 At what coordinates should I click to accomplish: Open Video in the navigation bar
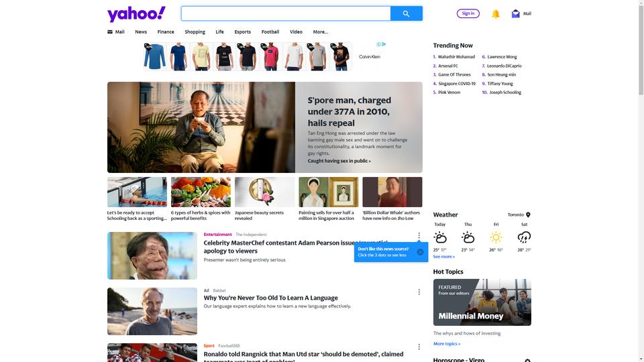pyautogui.click(x=296, y=32)
